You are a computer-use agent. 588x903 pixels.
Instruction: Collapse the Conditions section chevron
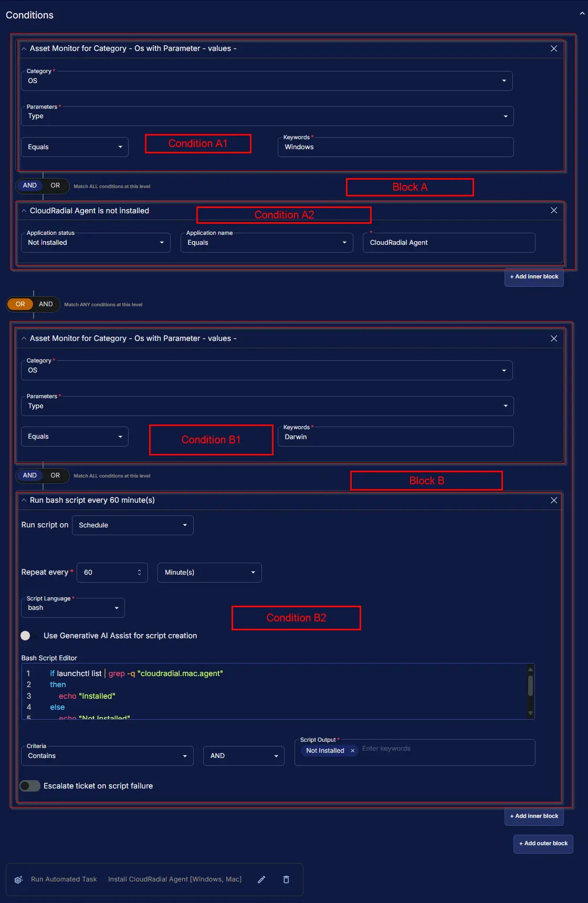tap(582, 14)
